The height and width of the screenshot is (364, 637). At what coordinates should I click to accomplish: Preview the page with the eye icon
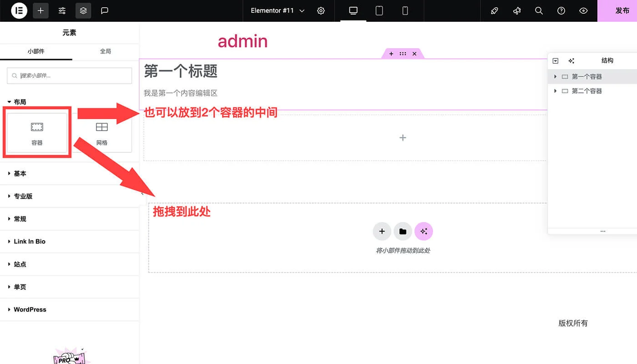point(583,10)
